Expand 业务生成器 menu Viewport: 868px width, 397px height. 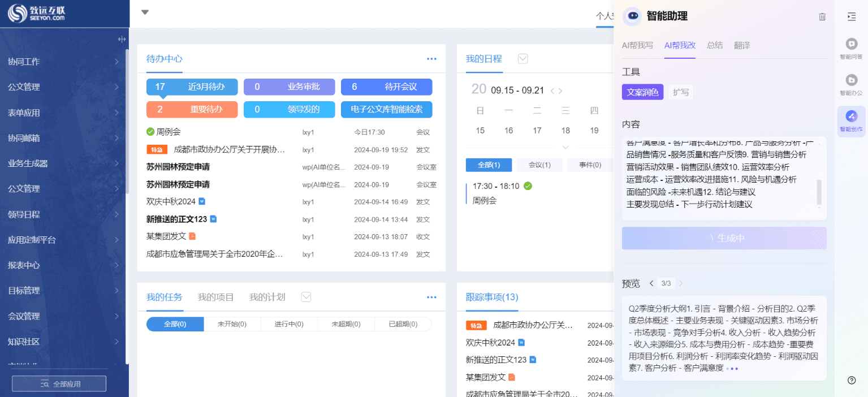point(64,163)
